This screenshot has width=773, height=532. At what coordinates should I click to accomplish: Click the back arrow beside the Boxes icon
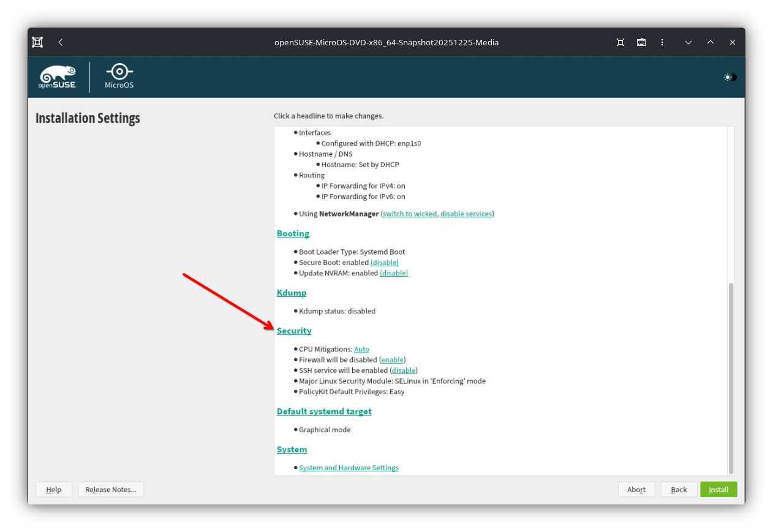click(60, 42)
